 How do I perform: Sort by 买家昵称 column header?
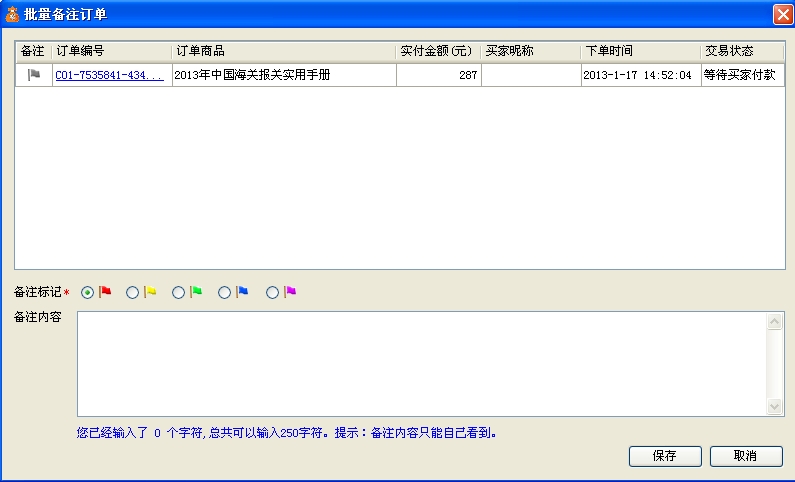pos(531,51)
